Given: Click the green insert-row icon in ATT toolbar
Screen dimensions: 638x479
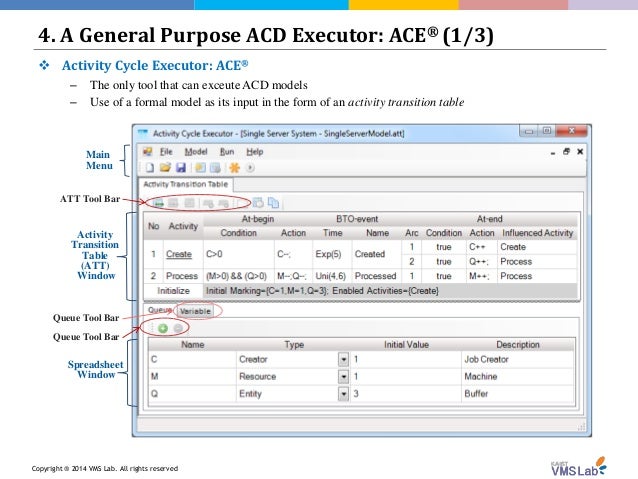Looking at the screenshot, I should pos(158,203).
